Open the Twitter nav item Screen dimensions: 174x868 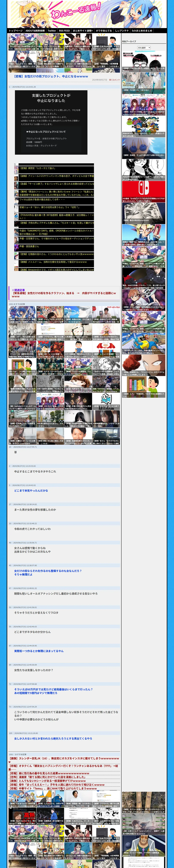click(x=52, y=31)
